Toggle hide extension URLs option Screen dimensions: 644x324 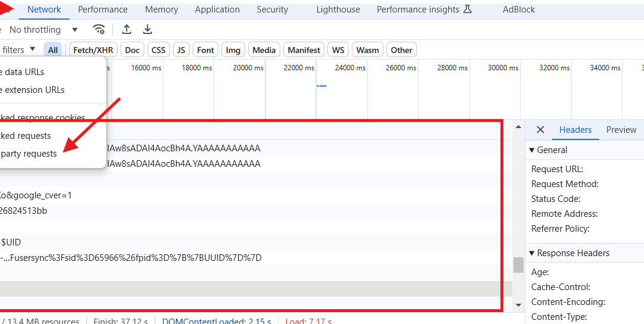coord(34,90)
